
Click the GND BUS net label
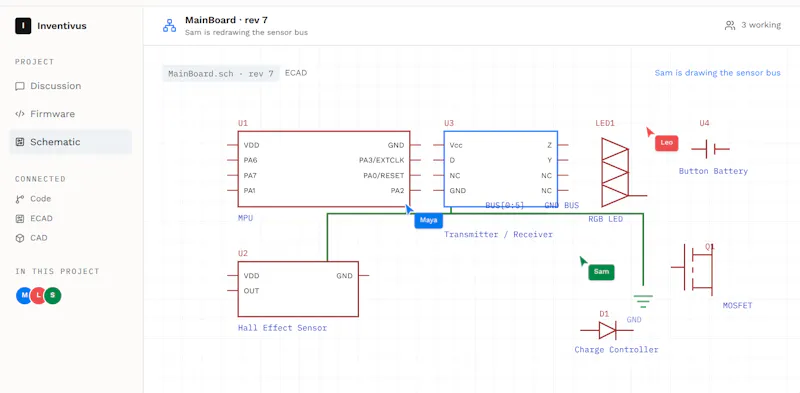point(562,205)
